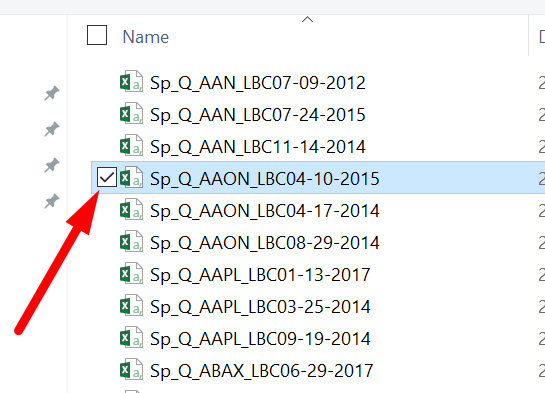Click Excel icon of Sp_Q_AAPL_LBC01-13-2017
545x393 pixels.
click(131, 274)
